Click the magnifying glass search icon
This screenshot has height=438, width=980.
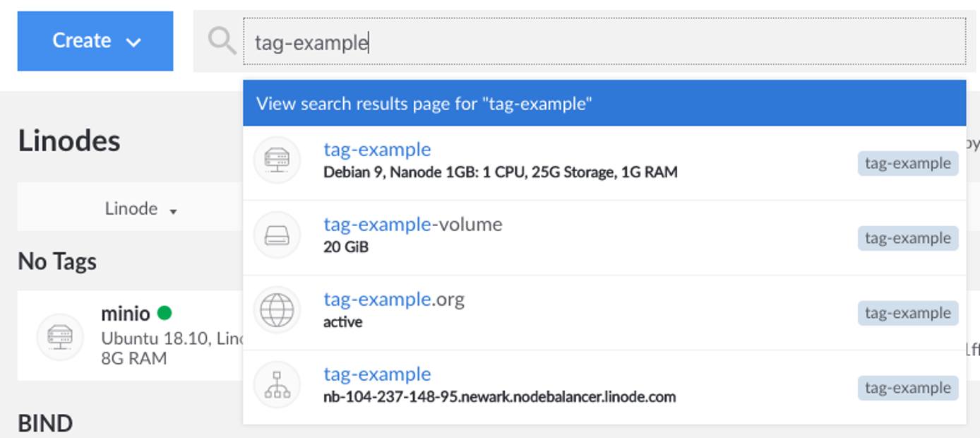[222, 40]
